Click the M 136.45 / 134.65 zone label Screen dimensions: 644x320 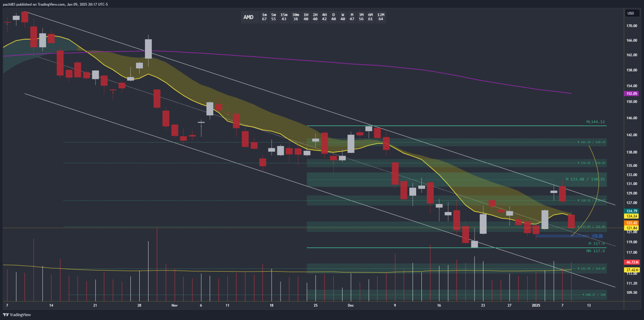(591, 163)
